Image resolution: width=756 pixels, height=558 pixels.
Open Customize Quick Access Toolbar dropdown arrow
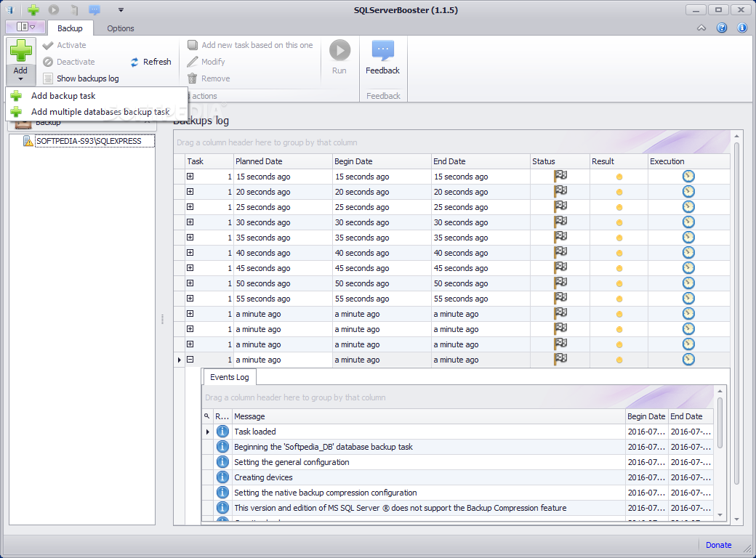(x=121, y=9)
